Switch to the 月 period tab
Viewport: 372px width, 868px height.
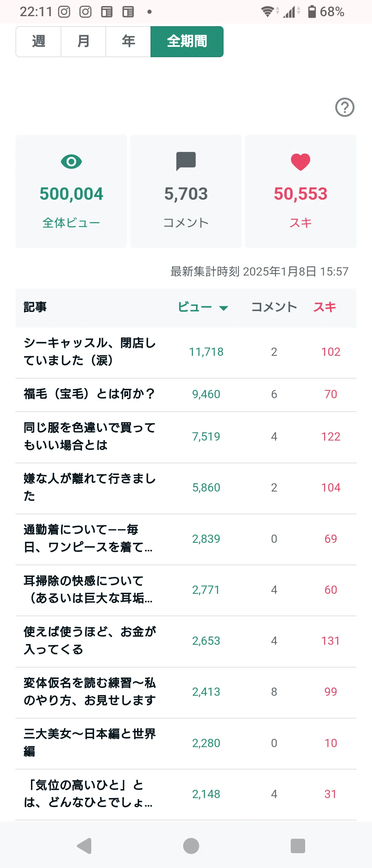coord(83,42)
